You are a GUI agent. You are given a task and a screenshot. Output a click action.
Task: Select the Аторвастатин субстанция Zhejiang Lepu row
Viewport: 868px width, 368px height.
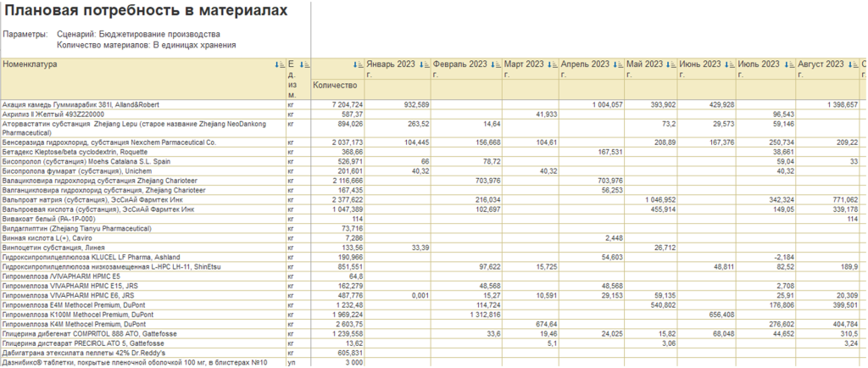point(433,128)
